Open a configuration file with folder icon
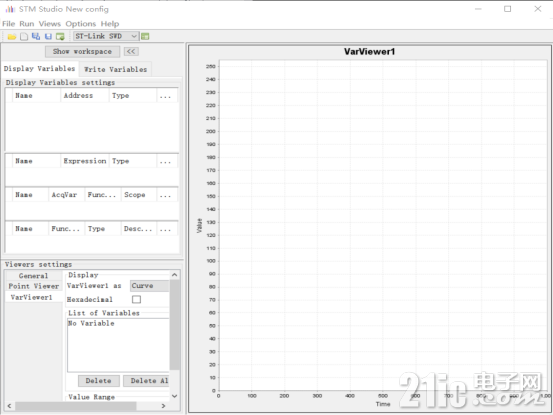This screenshot has width=553, height=415. click(12, 37)
